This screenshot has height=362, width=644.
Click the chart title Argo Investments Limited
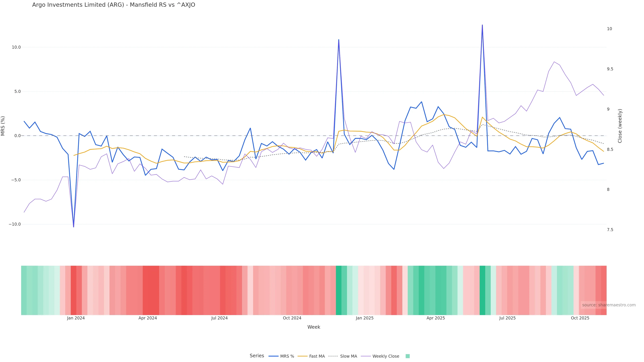pos(114,5)
